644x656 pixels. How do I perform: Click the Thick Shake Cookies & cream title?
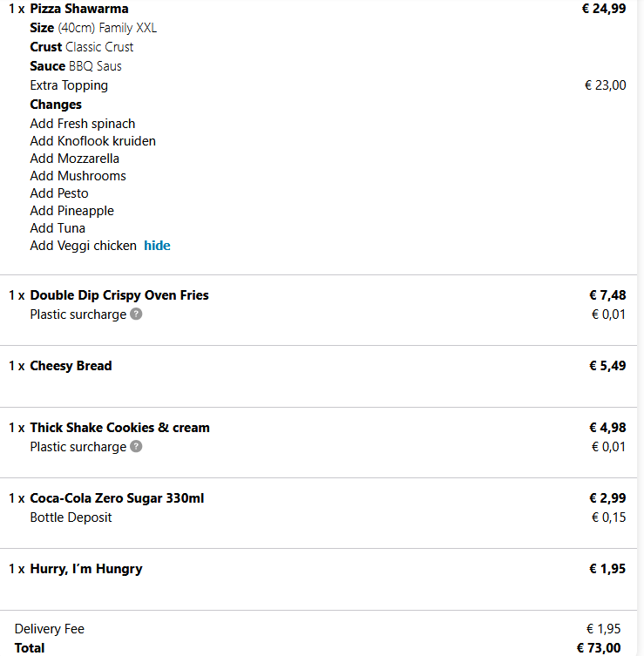pos(119,428)
